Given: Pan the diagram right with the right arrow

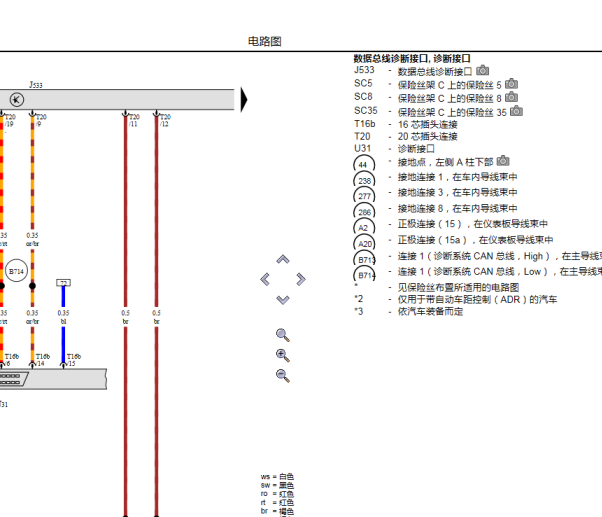Looking at the screenshot, I should click(x=301, y=279).
